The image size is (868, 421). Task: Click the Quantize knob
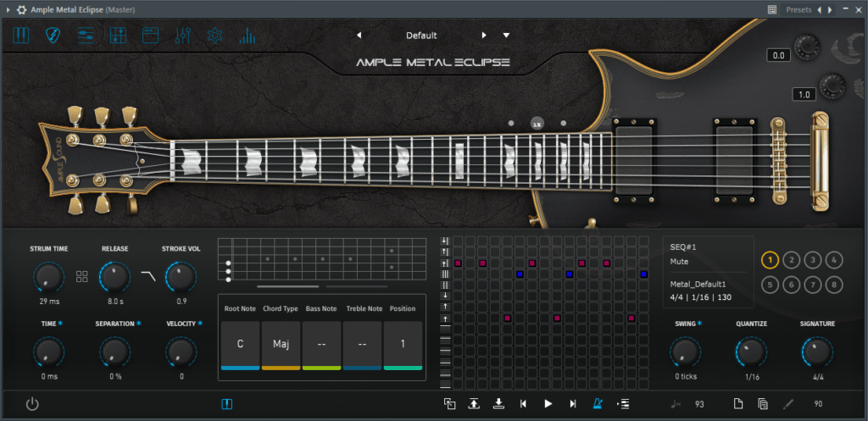tap(751, 352)
